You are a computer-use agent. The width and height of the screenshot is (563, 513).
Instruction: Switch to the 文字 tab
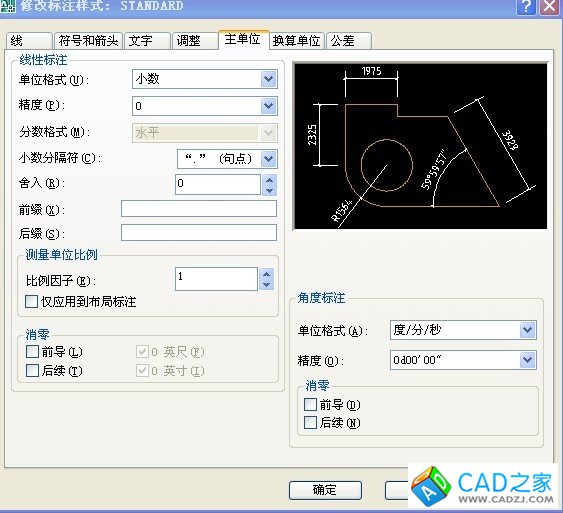point(147,41)
